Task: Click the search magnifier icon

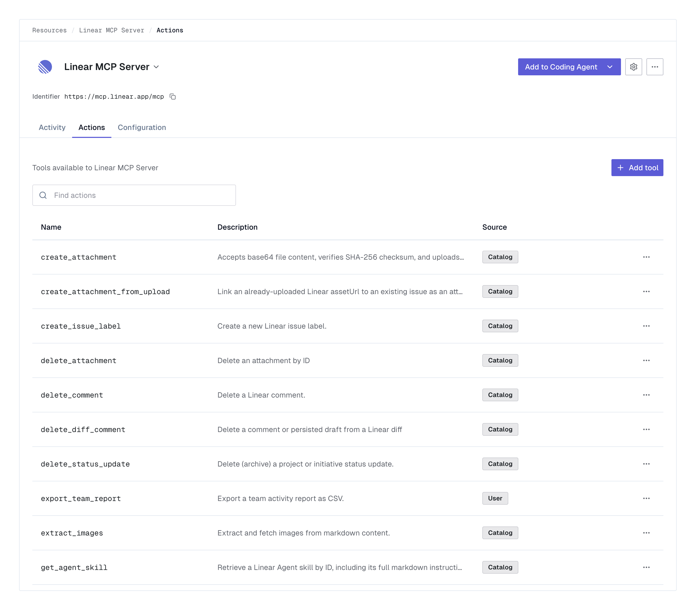Action: [x=43, y=195]
